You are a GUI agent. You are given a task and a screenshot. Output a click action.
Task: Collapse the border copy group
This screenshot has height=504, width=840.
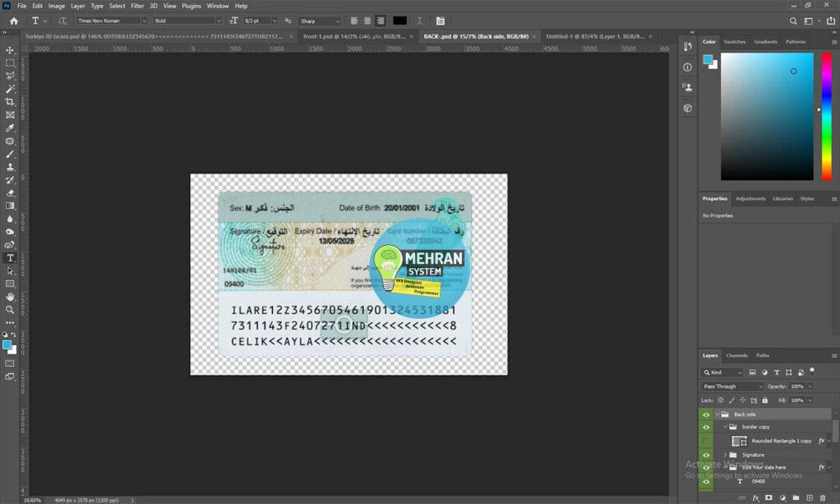(x=724, y=425)
